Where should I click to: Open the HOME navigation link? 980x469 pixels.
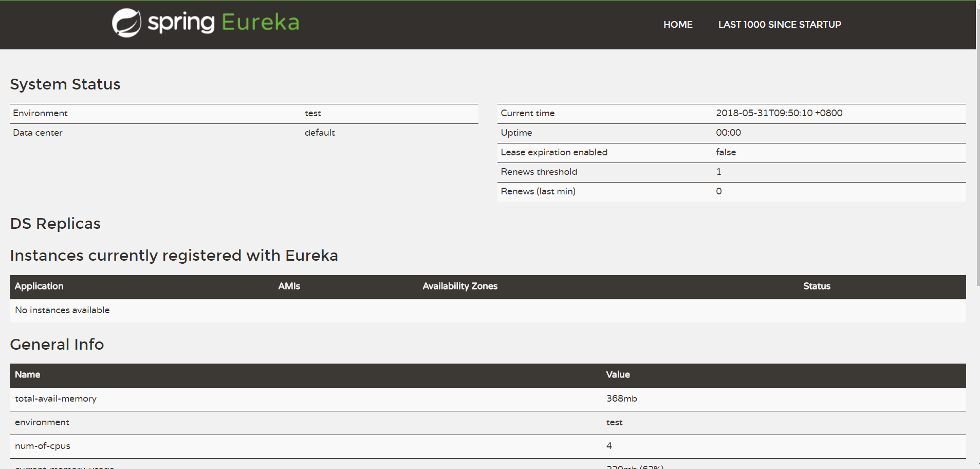pos(678,25)
